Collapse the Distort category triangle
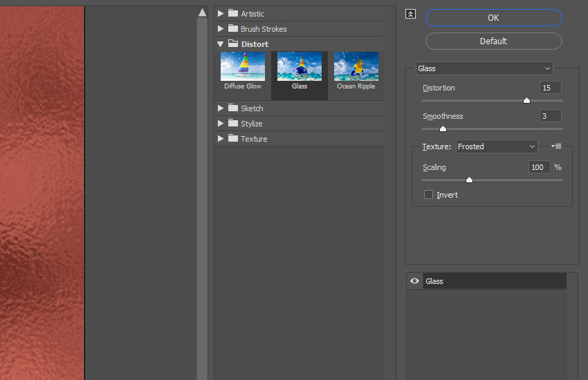 [x=221, y=44]
